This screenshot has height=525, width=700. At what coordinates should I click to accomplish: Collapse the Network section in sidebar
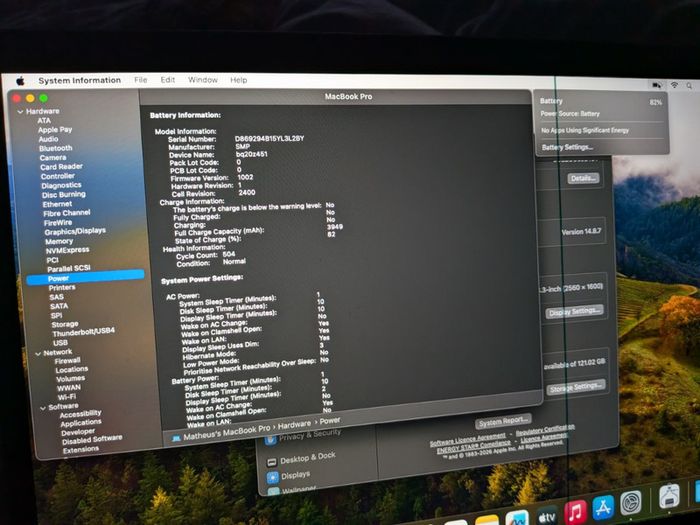pyautogui.click(x=38, y=354)
